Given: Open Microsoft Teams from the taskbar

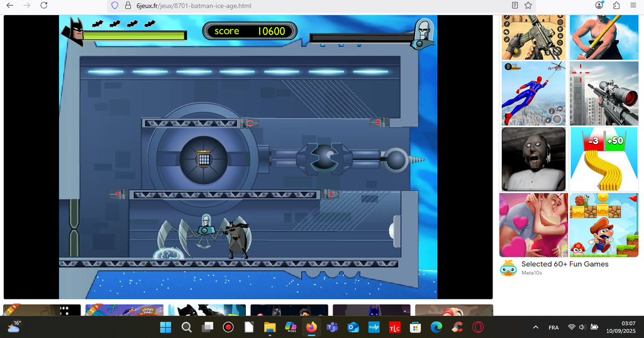Looking at the screenshot, I should pyautogui.click(x=331, y=327).
